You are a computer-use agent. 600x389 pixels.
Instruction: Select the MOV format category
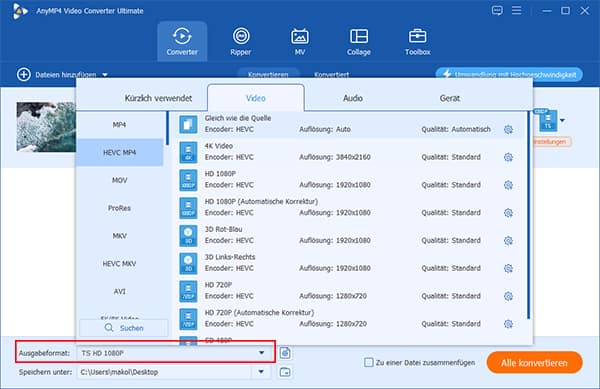pos(119,180)
